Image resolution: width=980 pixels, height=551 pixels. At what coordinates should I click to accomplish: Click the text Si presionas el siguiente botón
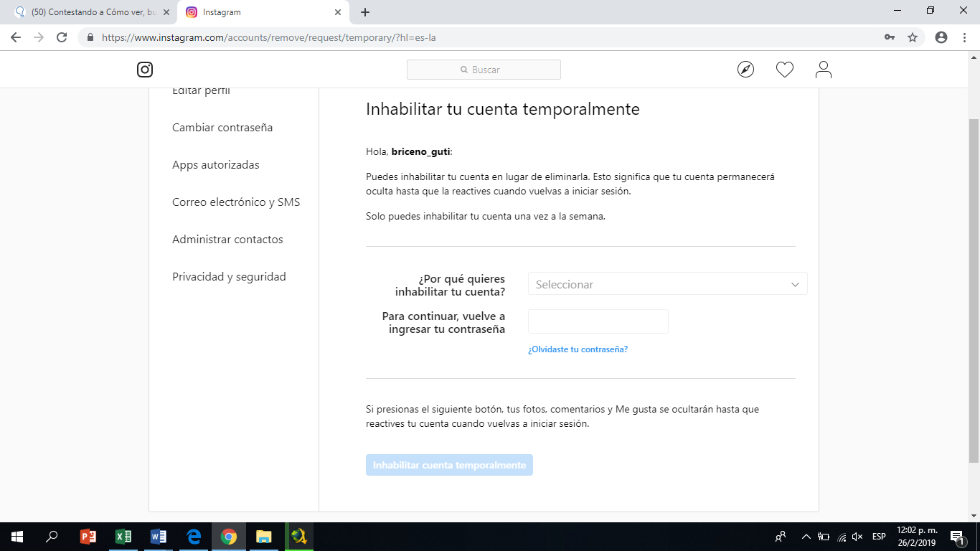562,416
